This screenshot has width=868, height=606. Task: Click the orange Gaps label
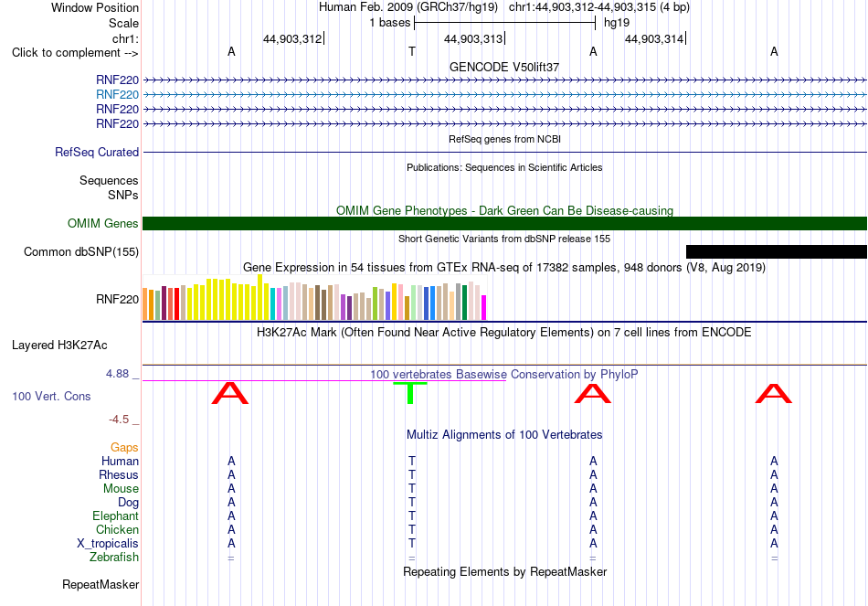[x=124, y=448]
